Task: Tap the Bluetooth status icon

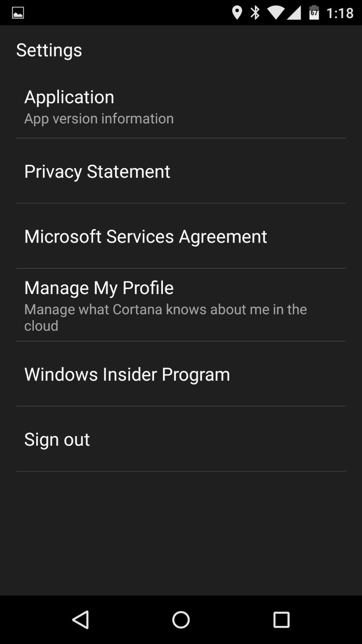Action: [255, 13]
